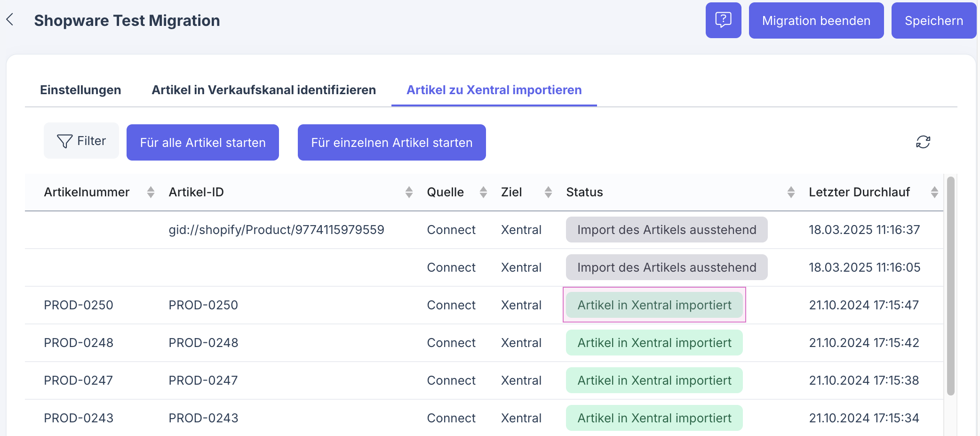Click the Migration beenden button
Image resolution: width=980 pixels, height=436 pixels.
coord(816,20)
